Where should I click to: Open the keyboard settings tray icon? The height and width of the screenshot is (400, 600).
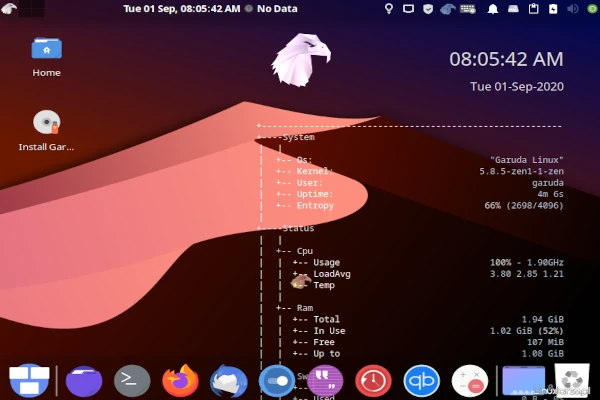tap(468, 8)
